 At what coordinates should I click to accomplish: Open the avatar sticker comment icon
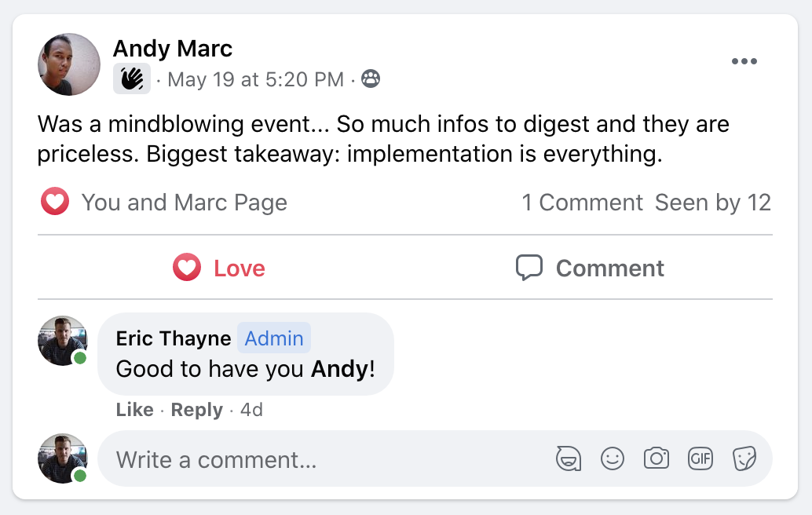(x=569, y=458)
